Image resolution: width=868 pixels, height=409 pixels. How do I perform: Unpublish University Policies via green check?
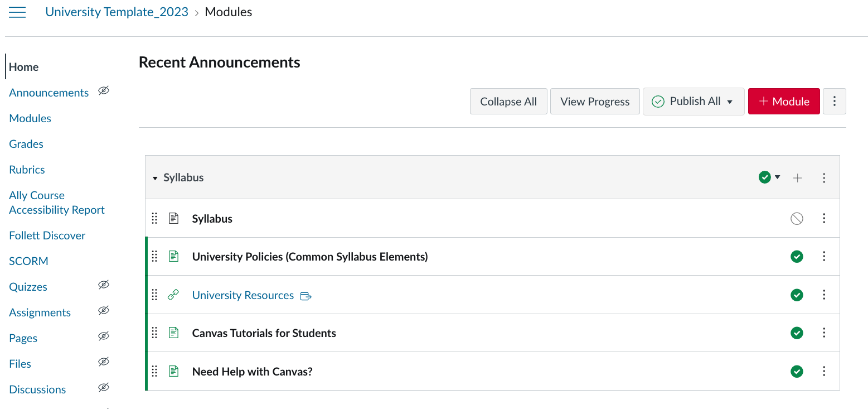click(797, 257)
